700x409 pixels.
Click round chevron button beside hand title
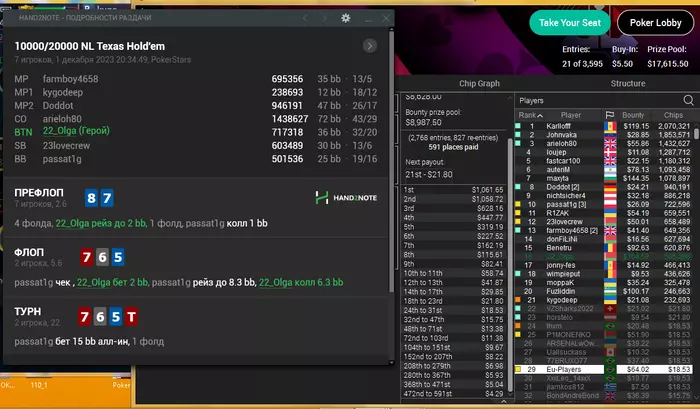(x=370, y=46)
